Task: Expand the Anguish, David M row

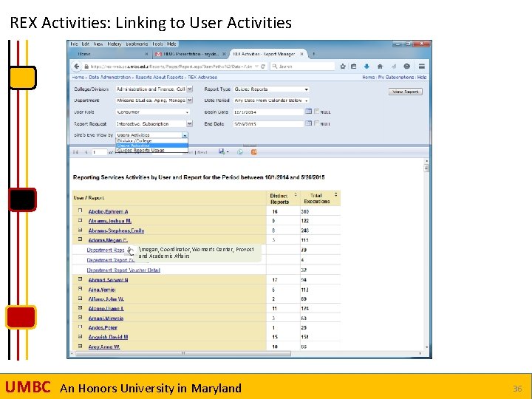Action: [x=81, y=337]
